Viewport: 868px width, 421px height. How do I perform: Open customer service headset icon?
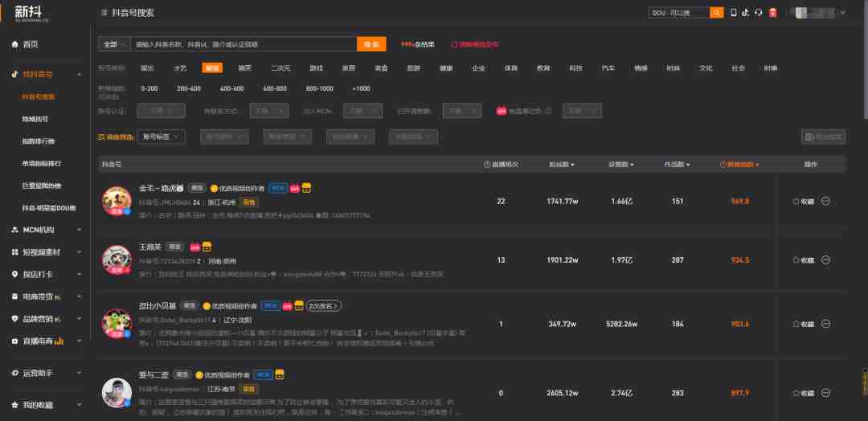coord(759,13)
